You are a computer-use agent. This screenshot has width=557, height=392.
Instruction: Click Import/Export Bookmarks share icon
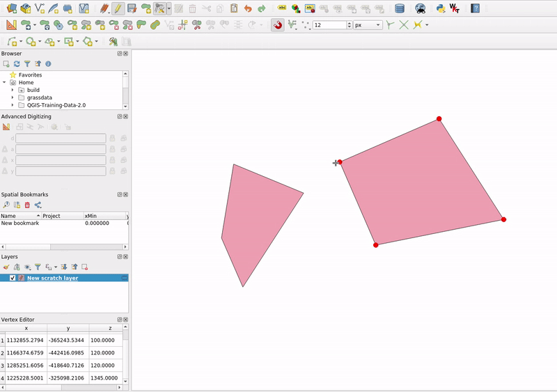(x=38, y=205)
